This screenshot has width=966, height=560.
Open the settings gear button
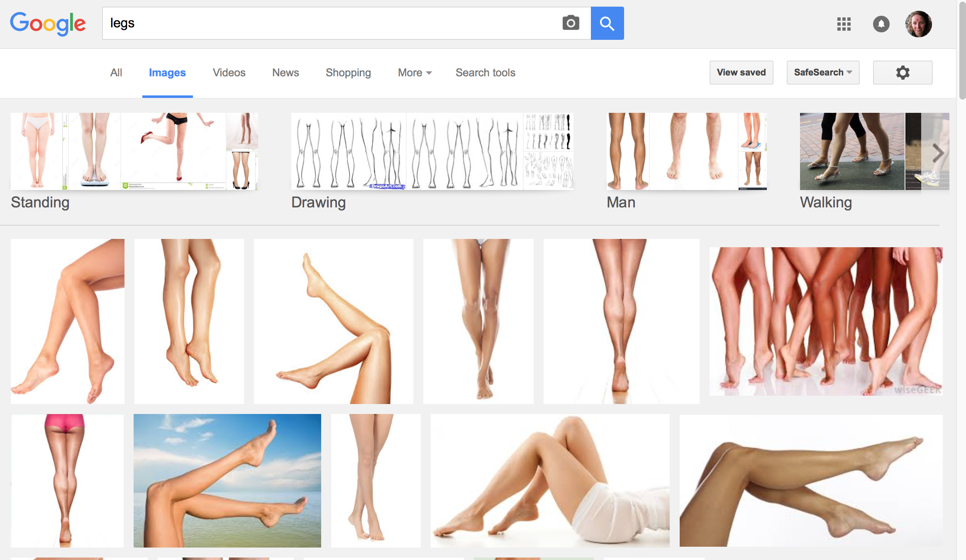tap(903, 73)
